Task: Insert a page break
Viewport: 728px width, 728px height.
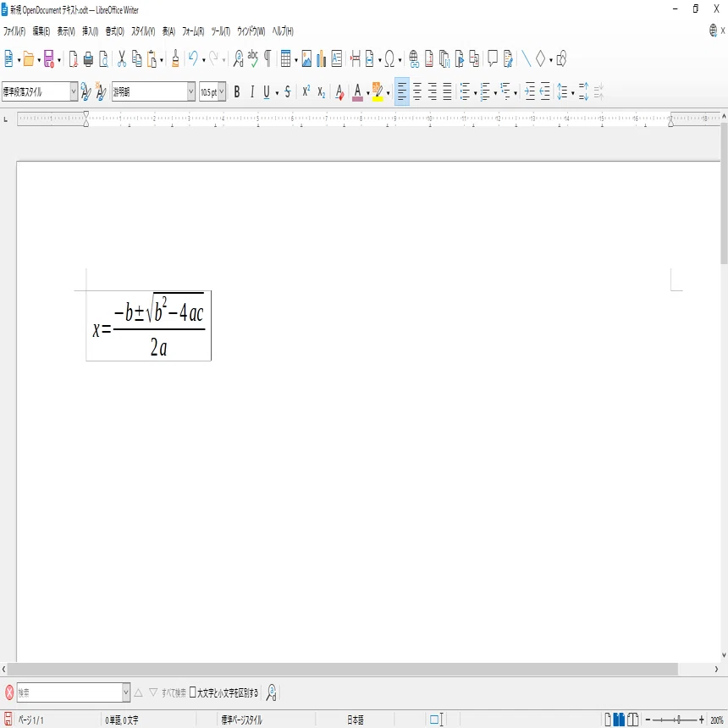Action: (x=356, y=59)
